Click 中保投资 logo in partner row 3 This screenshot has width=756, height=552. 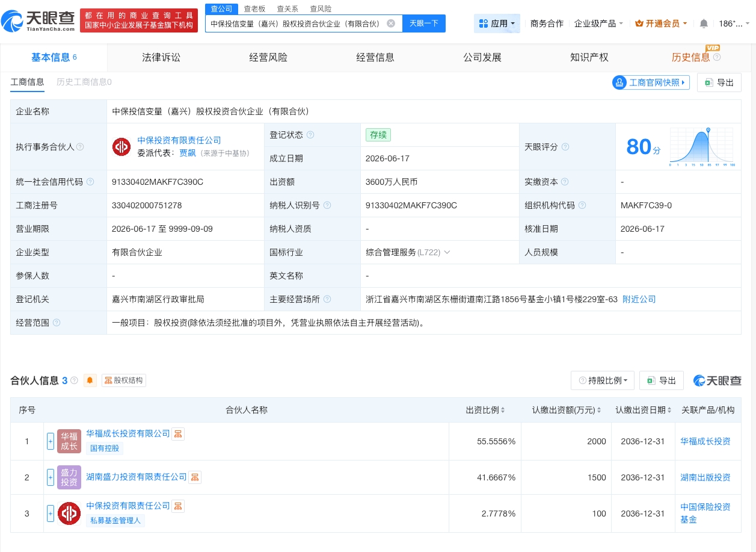click(69, 513)
